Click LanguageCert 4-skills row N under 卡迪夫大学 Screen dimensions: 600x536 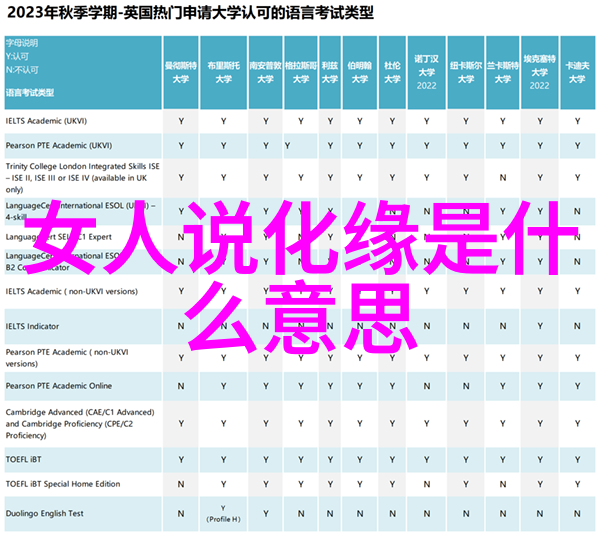pos(577,212)
